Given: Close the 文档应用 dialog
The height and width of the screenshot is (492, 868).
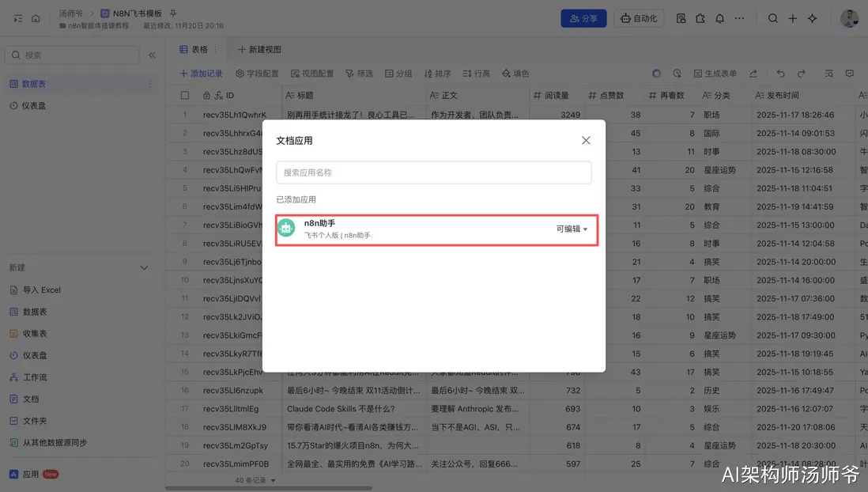Looking at the screenshot, I should [x=586, y=141].
